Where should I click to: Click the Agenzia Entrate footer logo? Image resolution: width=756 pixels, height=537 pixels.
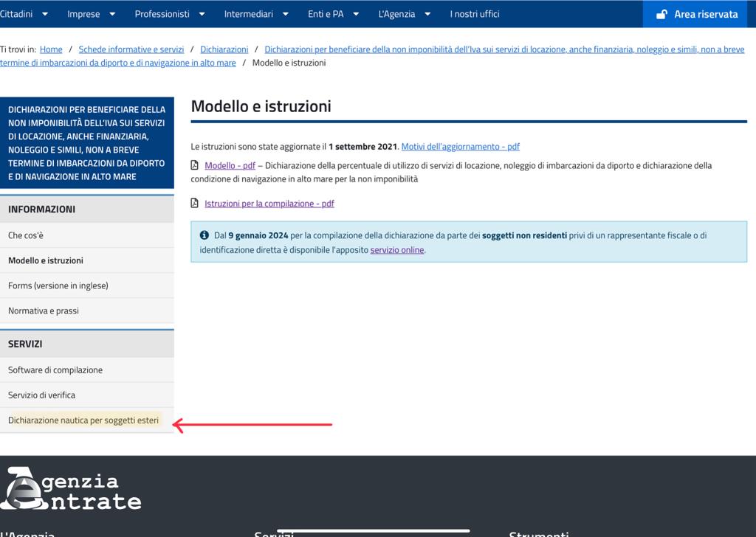point(71,489)
